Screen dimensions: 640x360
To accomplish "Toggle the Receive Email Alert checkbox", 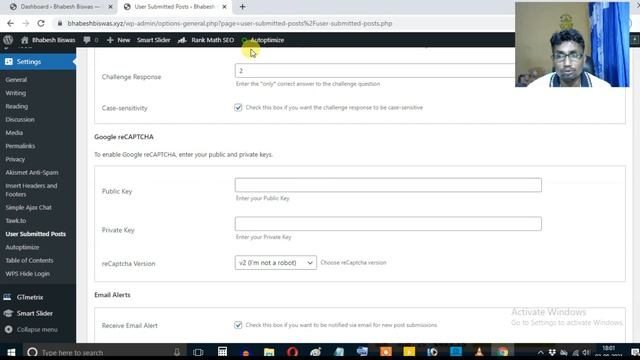I will (238, 325).
